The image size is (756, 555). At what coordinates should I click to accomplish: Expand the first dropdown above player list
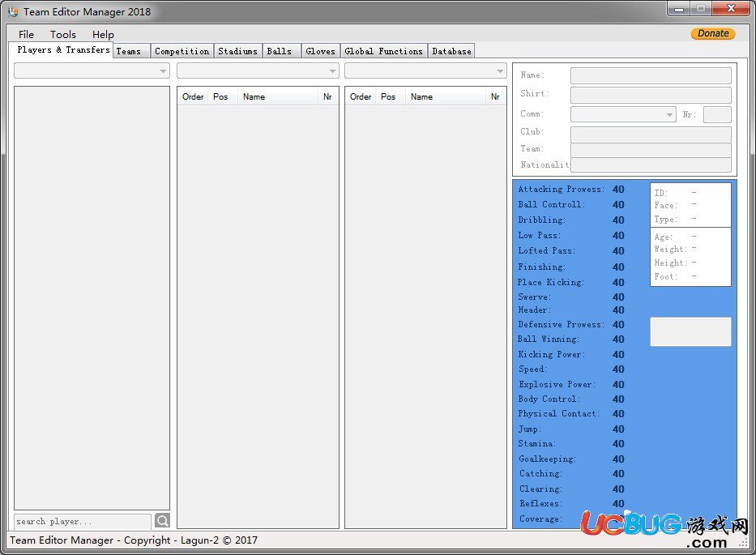coord(92,70)
